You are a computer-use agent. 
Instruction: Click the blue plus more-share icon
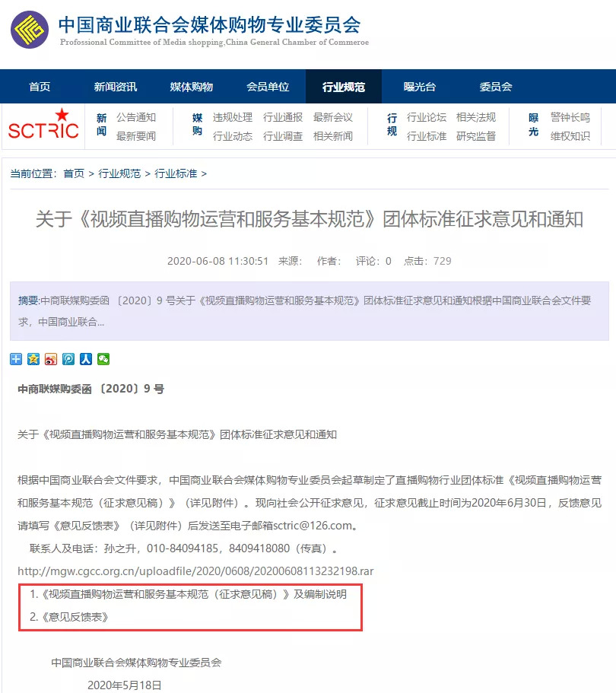[x=16, y=359]
